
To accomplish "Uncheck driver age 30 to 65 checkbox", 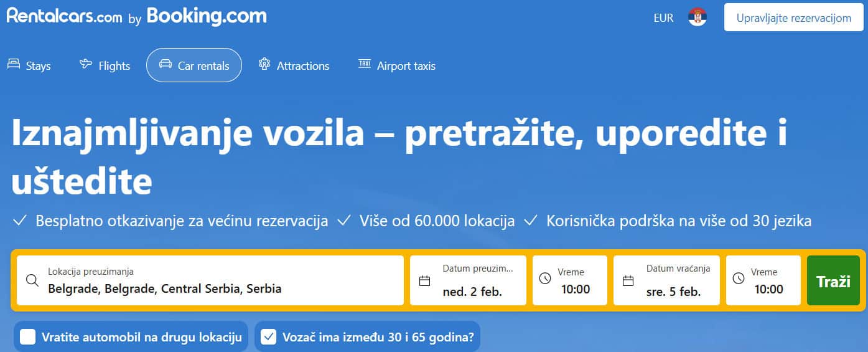I will 269,337.
